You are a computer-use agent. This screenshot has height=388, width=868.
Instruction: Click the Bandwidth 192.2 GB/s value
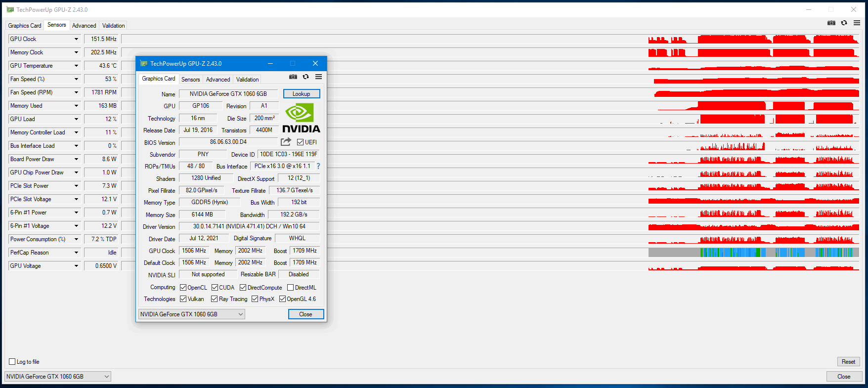[294, 215]
